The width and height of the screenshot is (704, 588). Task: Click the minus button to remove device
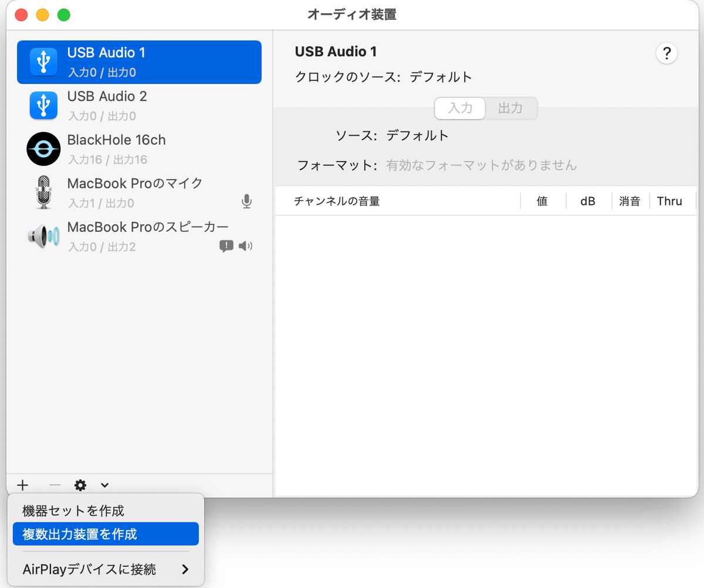(55, 485)
